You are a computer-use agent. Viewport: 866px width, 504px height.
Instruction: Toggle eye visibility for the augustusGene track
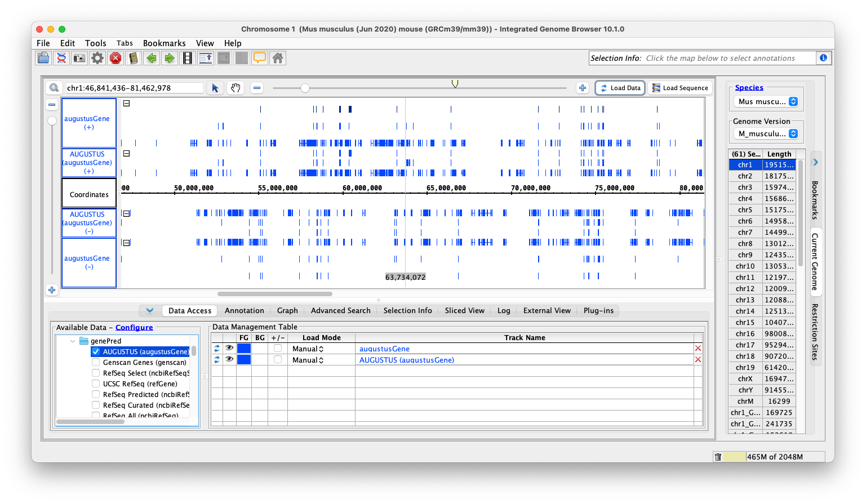coord(229,349)
